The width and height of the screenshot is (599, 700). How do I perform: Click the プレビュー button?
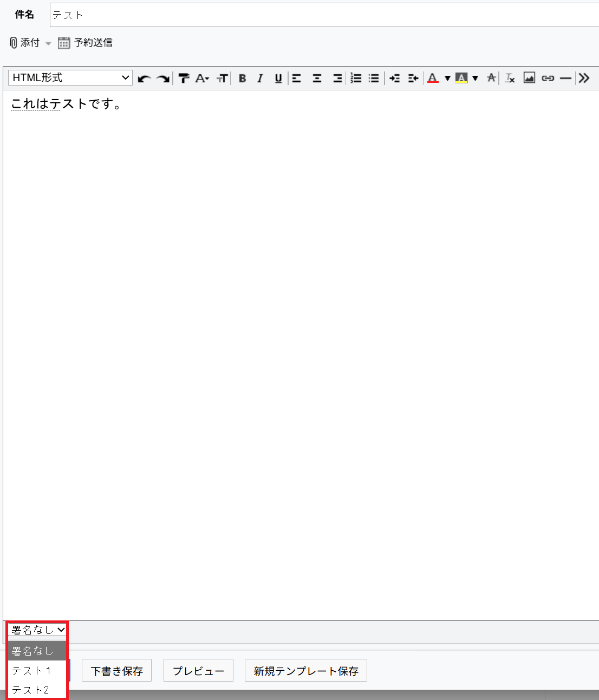(x=198, y=670)
